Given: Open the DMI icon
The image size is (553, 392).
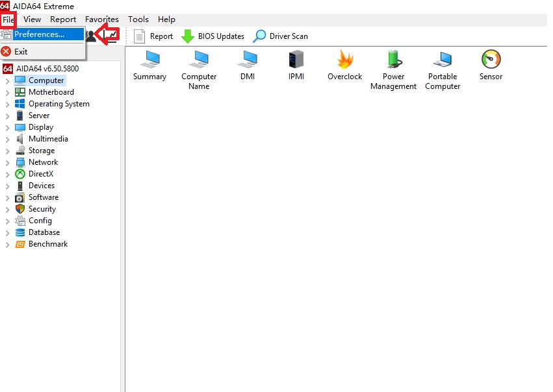Looking at the screenshot, I should click(248, 60).
